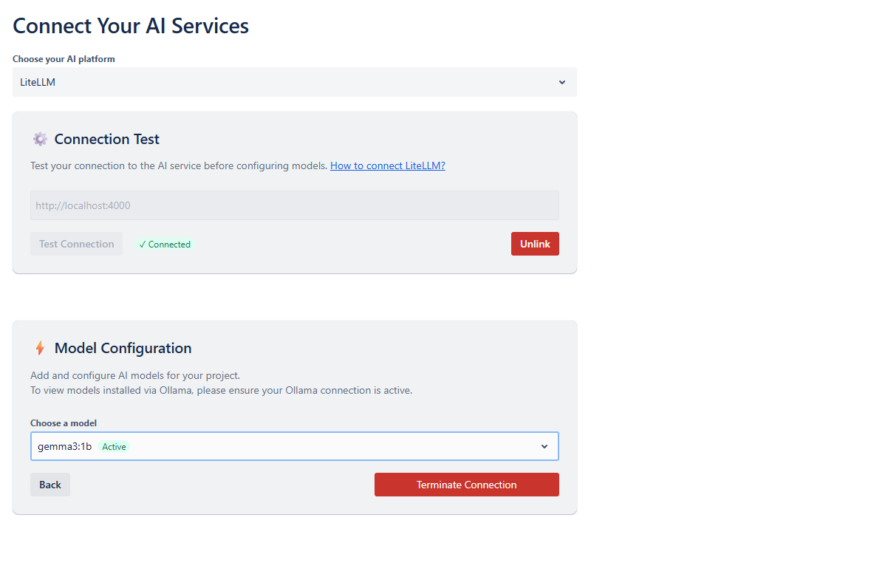Open the 'How to connect LiteLLM?' link
Viewport: 871px width, 588px height.
pos(387,165)
